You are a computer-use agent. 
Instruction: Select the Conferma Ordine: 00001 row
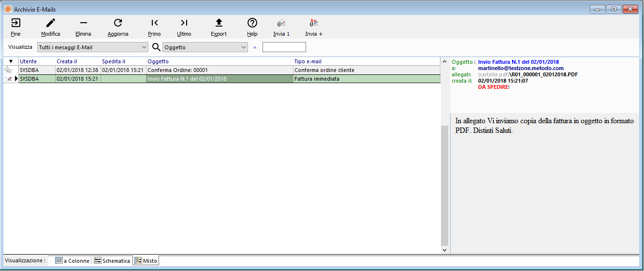pos(177,70)
